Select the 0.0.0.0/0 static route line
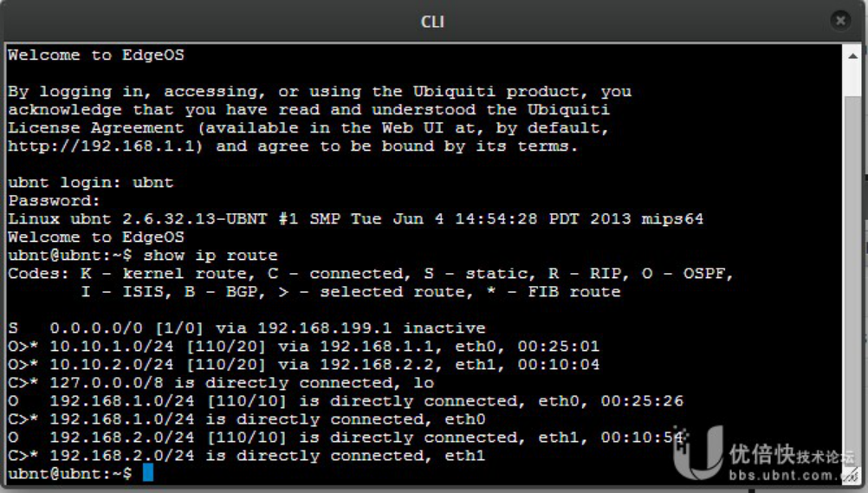868x493 pixels. tap(246, 328)
